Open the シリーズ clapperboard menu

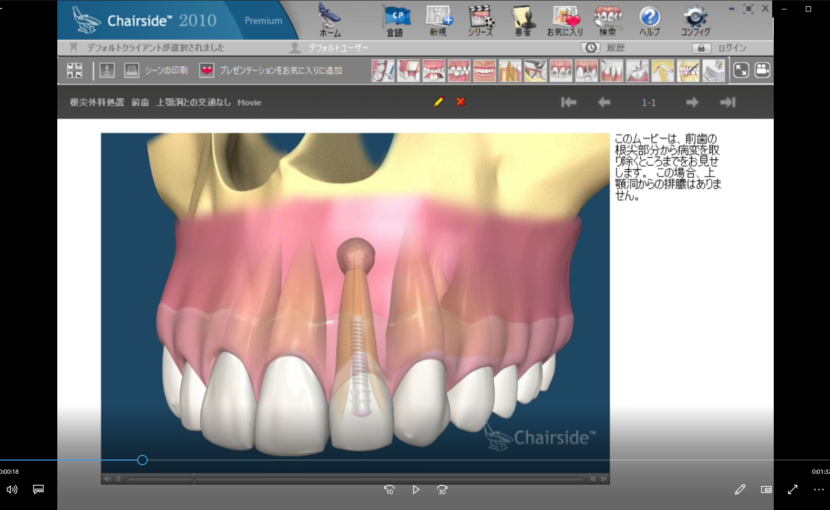481,21
